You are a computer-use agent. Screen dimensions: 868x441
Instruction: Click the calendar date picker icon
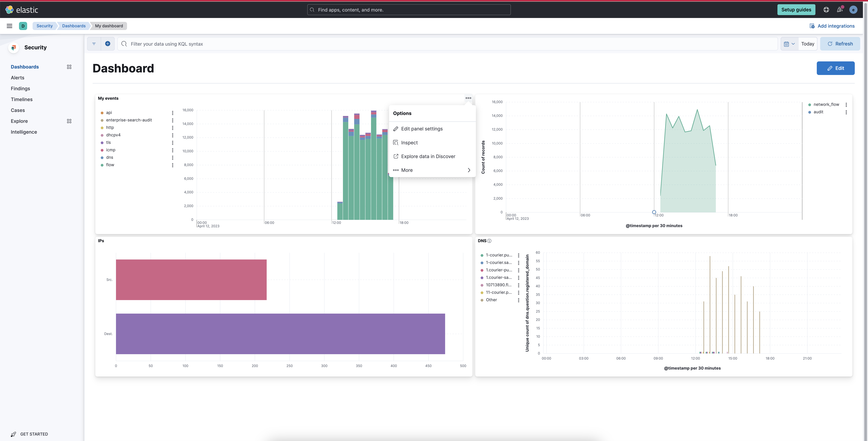pos(787,43)
